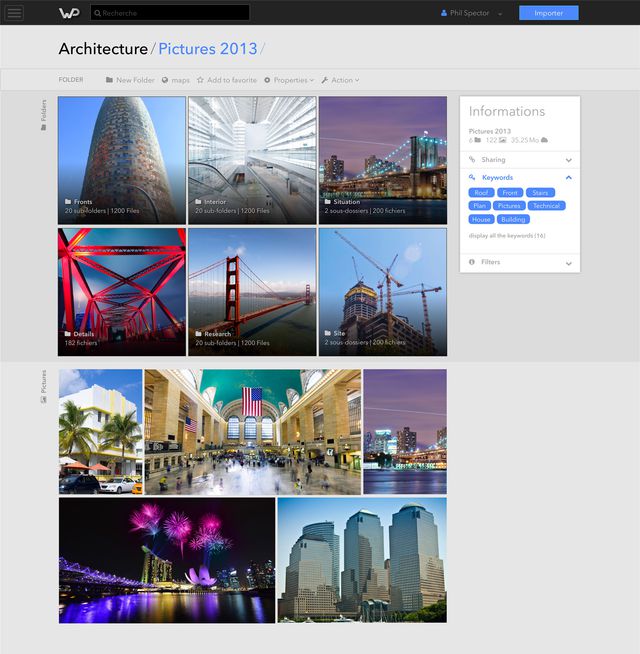Expand the Filters section chevron
Image resolution: width=640 pixels, height=654 pixels.
coord(568,263)
